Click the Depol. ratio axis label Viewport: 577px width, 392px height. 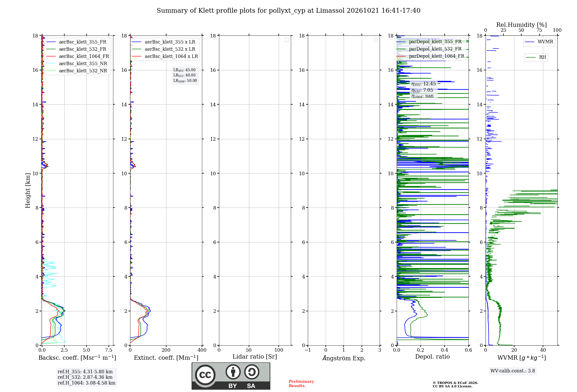click(x=432, y=357)
